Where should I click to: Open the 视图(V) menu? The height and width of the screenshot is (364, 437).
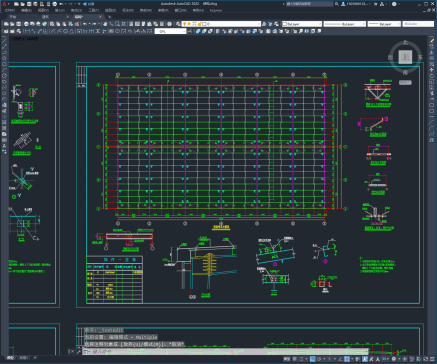click(43, 10)
